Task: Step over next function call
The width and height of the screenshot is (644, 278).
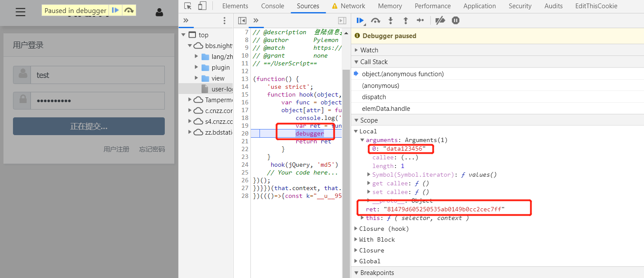Action: (376, 20)
